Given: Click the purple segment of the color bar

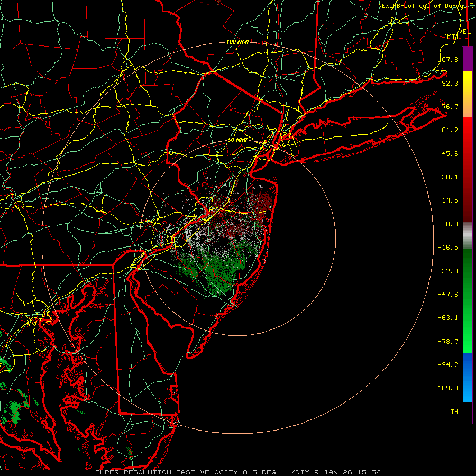Looking at the screenshot, I should point(467,59).
